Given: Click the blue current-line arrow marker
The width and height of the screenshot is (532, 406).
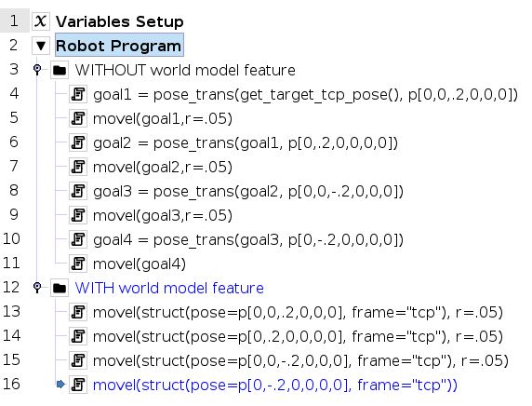Looking at the screenshot, I should click(x=60, y=385).
